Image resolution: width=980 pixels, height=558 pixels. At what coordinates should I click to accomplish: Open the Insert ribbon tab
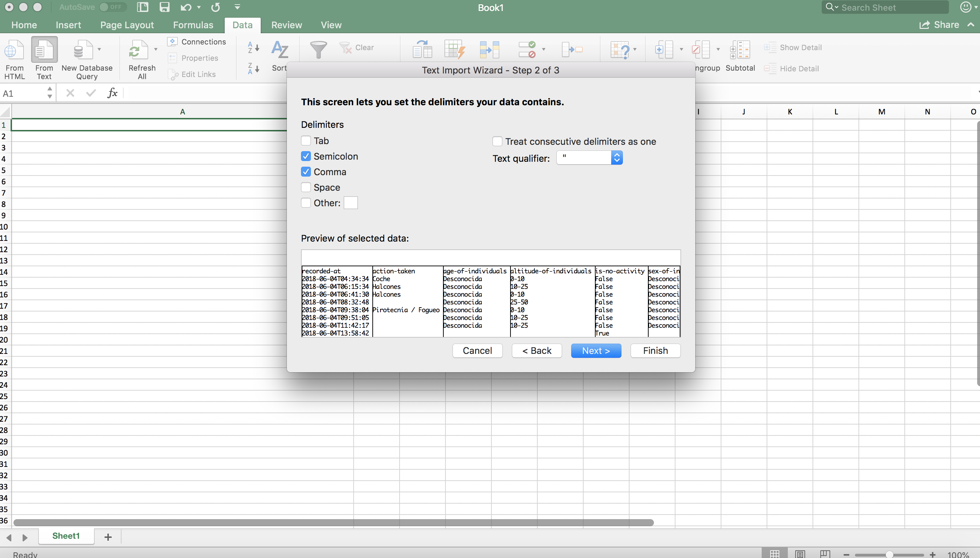[68, 25]
